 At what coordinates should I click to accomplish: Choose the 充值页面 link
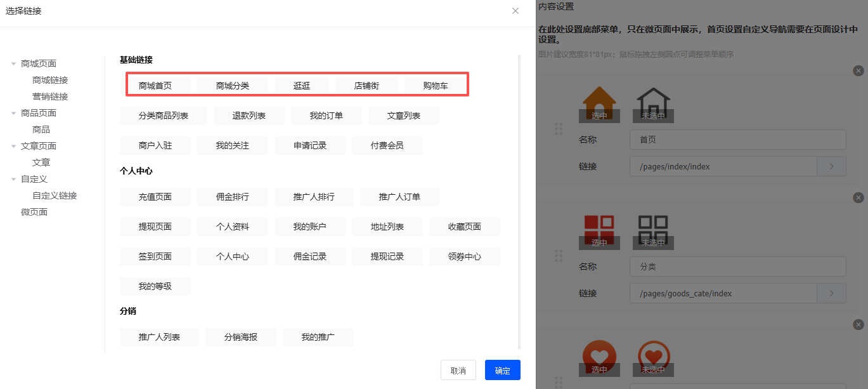pyautogui.click(x=155, y=197)
